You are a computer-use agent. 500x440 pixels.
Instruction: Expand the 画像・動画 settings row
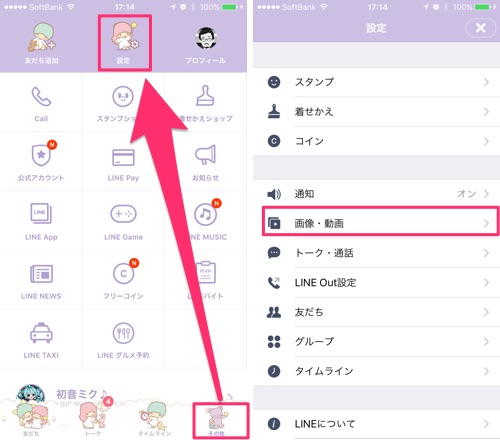tap(381, 223)
